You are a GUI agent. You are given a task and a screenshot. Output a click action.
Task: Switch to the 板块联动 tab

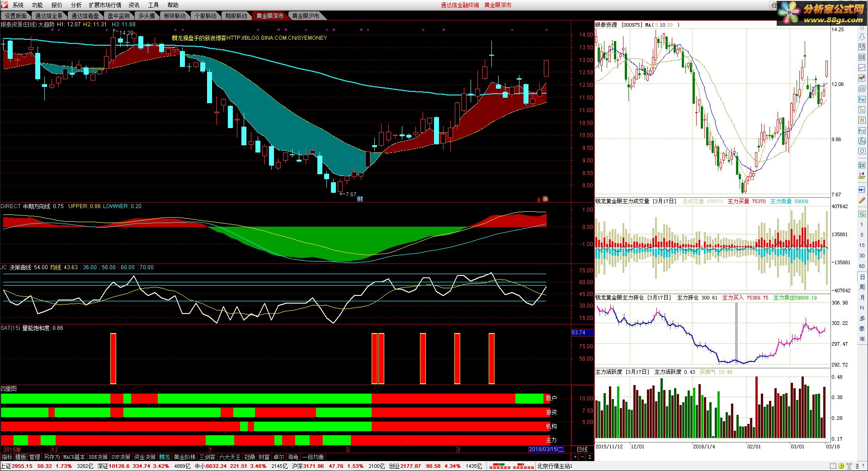(175, 16)
